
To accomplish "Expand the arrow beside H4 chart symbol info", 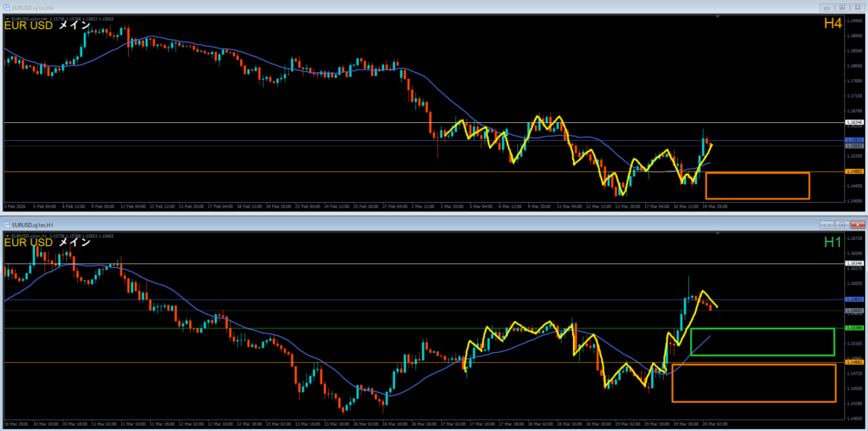I will click(x=8, y=17).
